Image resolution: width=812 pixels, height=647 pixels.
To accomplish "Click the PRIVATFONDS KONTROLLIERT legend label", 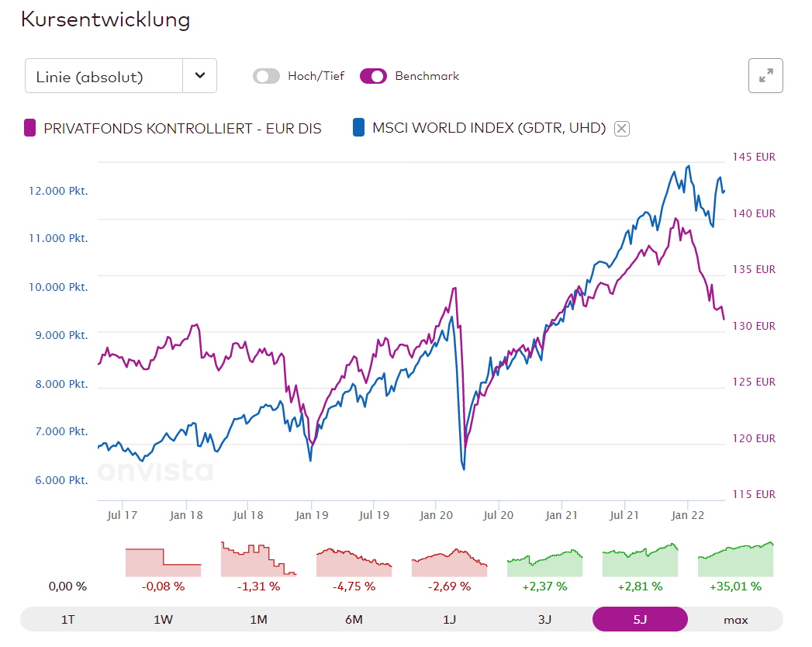I will (182, 128).
